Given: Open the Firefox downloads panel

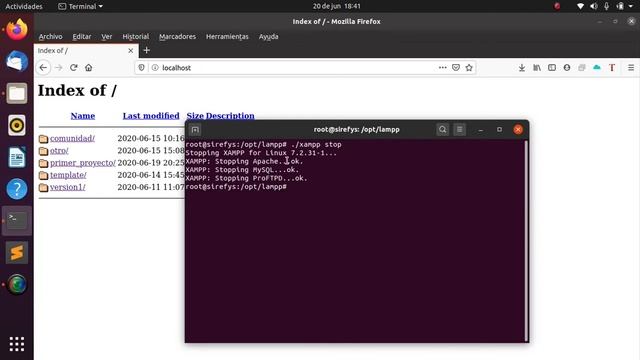Looking at the screenshot, I should 522,68.
